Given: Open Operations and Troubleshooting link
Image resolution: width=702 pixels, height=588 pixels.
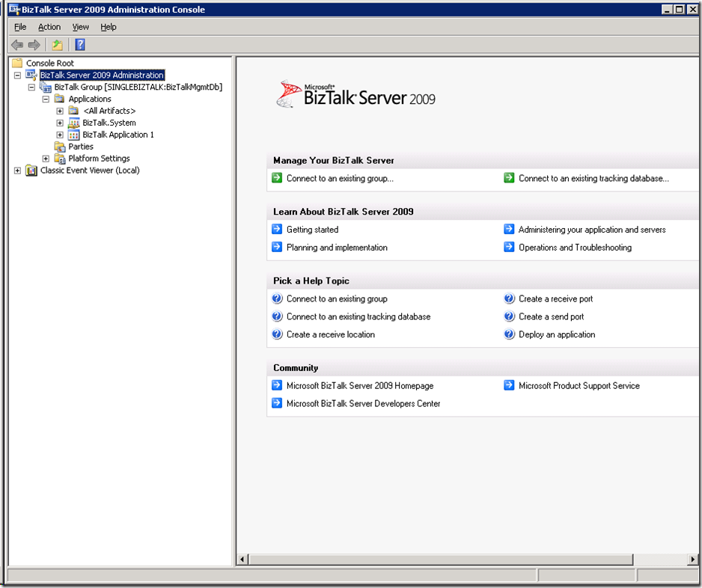Looking at the screenshot, I should (x=575, y=247).
